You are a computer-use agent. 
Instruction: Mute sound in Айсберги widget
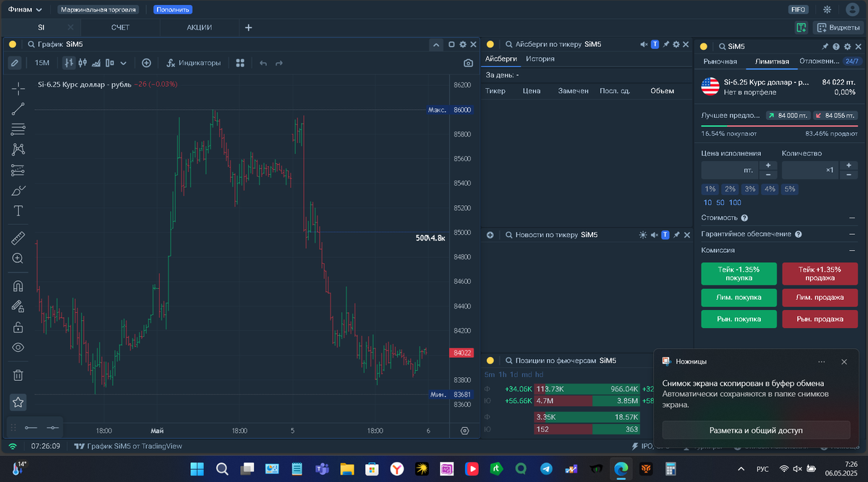click(x=644, y=44)
